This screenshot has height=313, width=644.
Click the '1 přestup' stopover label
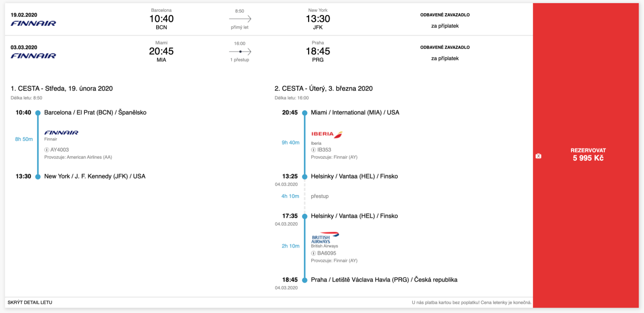click(240, 59)
